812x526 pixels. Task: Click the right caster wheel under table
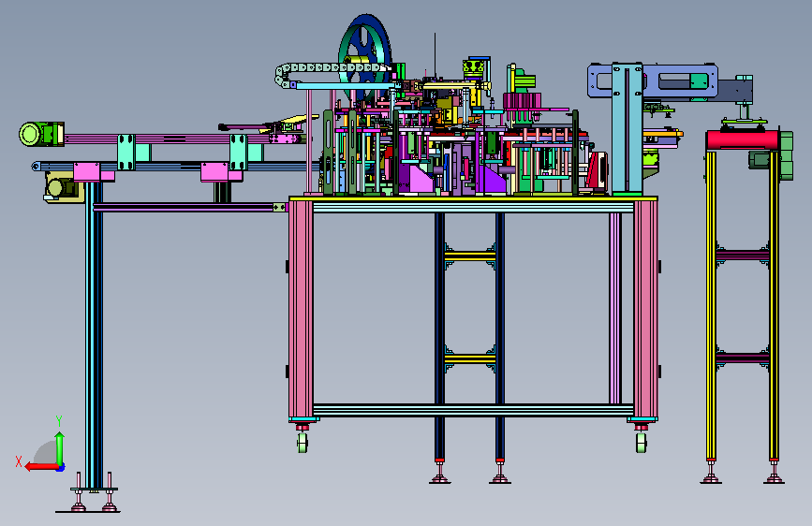tap(642, 443)
